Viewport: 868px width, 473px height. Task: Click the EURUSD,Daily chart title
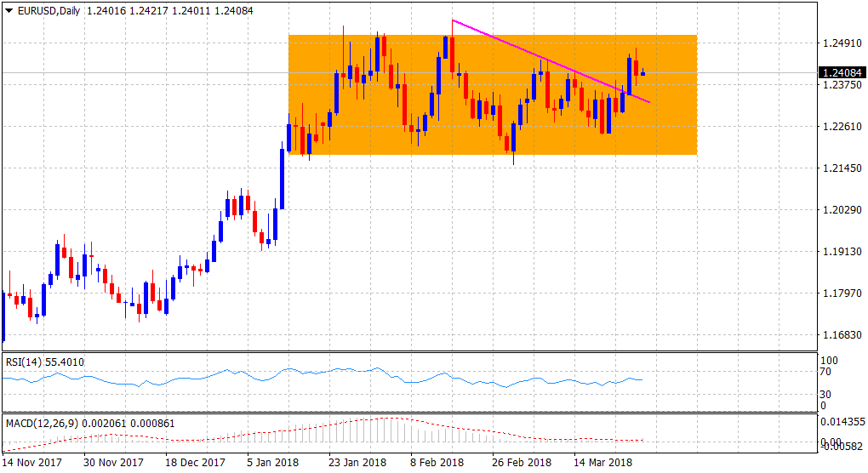[49, 10]
